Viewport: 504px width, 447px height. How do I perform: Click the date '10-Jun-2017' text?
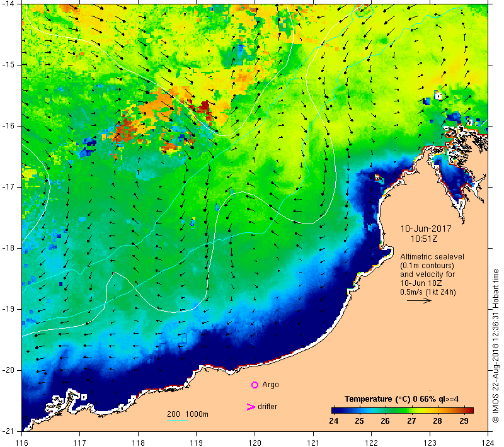click(x=426, y=229)
